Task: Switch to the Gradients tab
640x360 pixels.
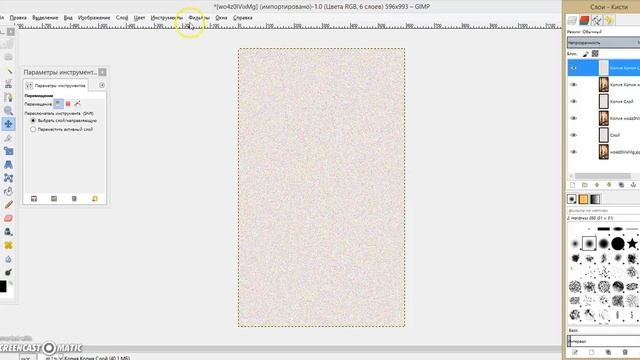Action: coord(595,199)
